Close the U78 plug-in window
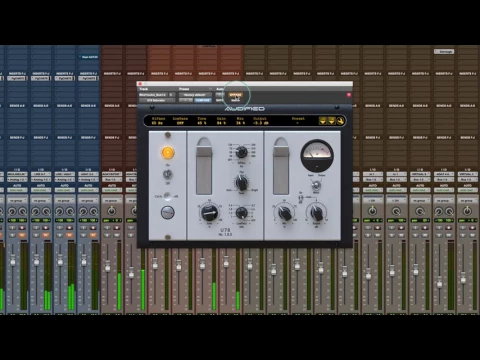The width and height of the screenshot is (480, 360). pos(140,83)
